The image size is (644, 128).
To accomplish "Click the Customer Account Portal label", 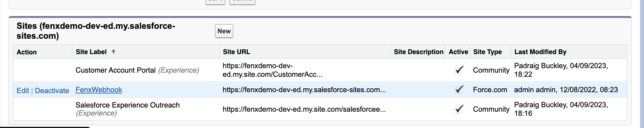I will pos(115,70).
